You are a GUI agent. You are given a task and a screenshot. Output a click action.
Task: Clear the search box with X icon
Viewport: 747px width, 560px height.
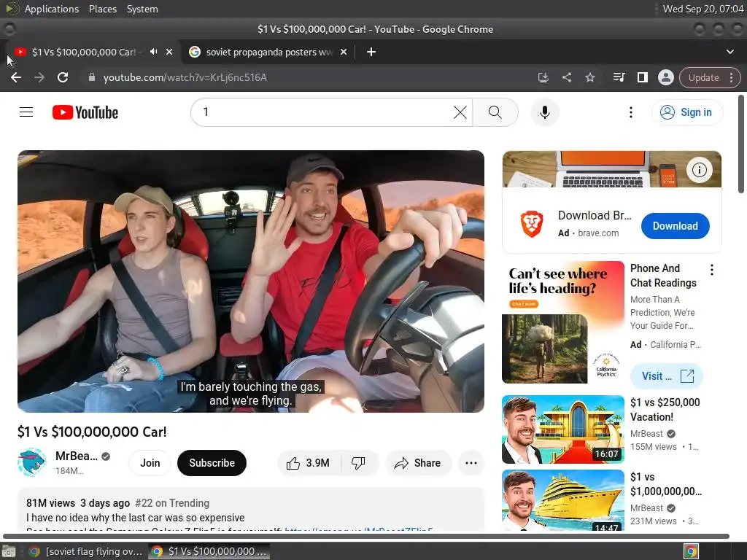[460, 112]
